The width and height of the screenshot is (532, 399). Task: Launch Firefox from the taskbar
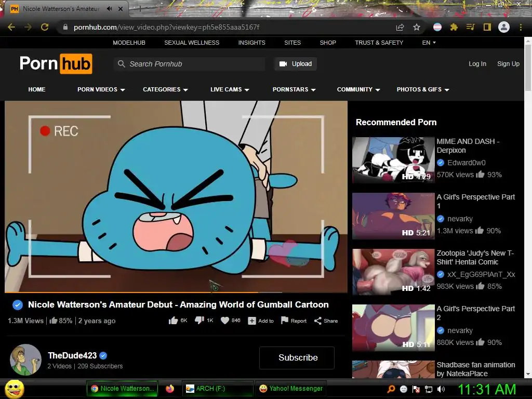point(170,389)
